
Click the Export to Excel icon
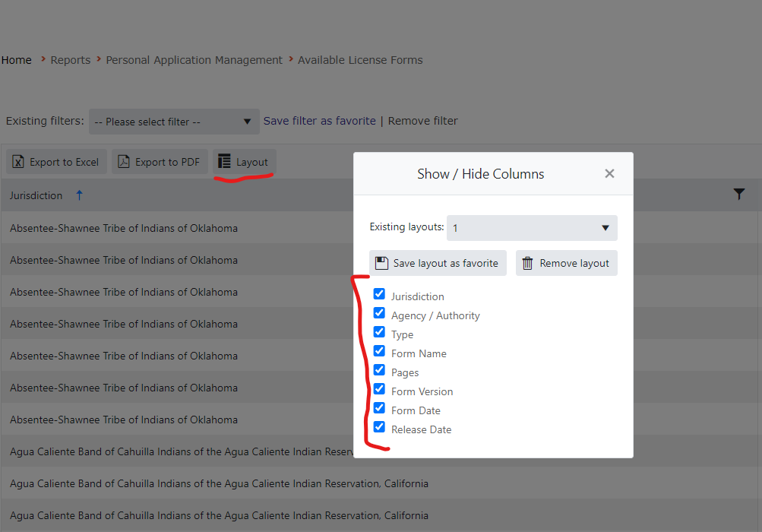tap(19, 162)
